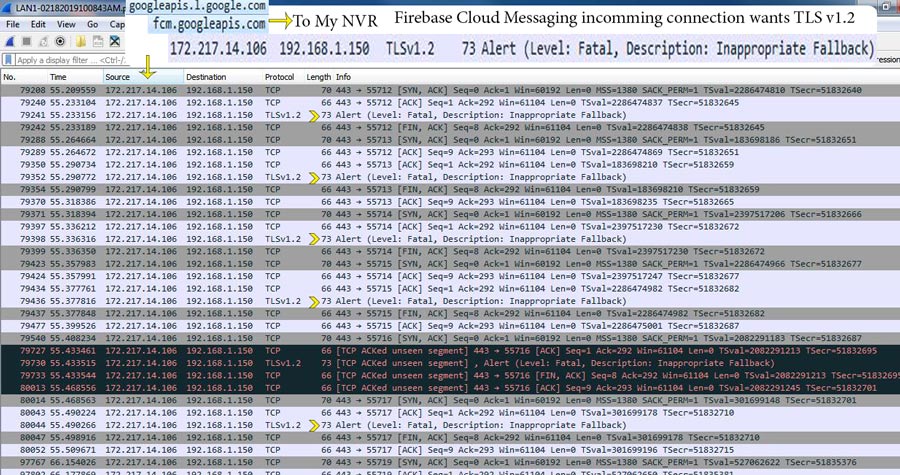
Task: Select packet 79424 ACK row
Action: coord(450,276)
